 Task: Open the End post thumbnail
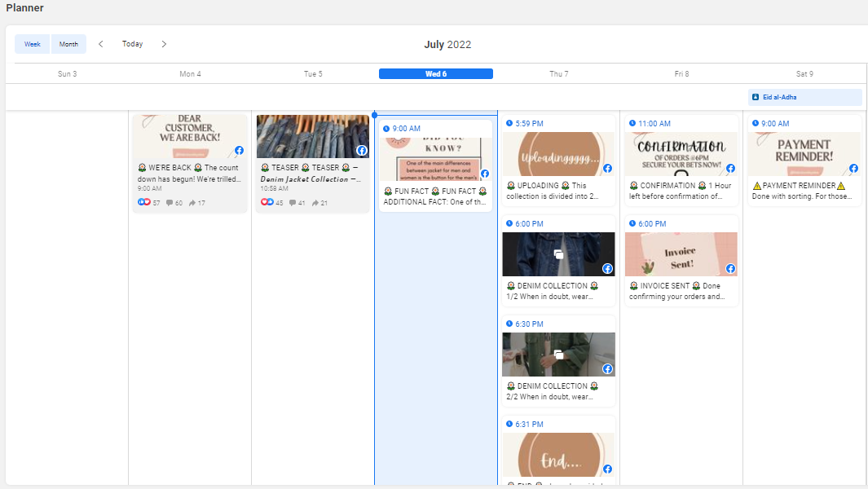[x=558, y=455]
